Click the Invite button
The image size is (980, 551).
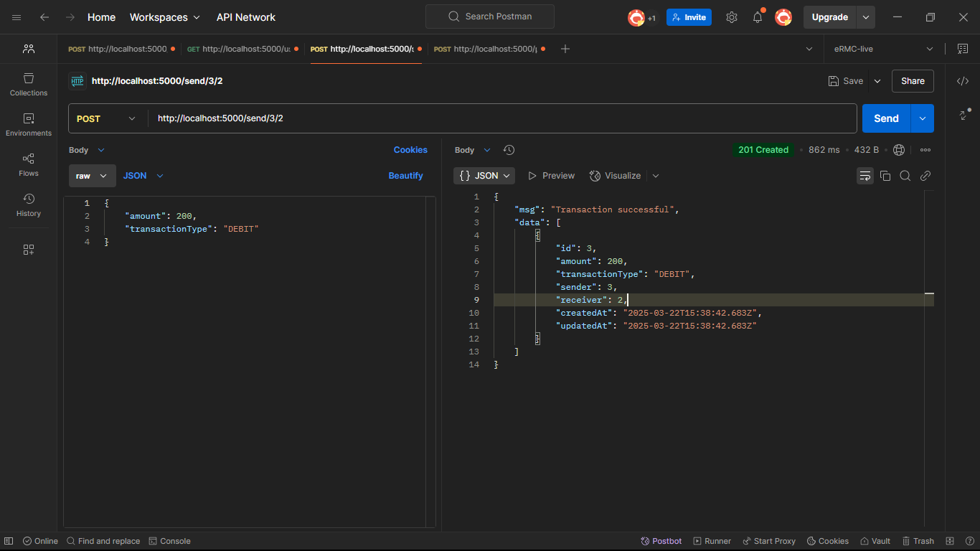pyautogui.click(x=689, y=17)
